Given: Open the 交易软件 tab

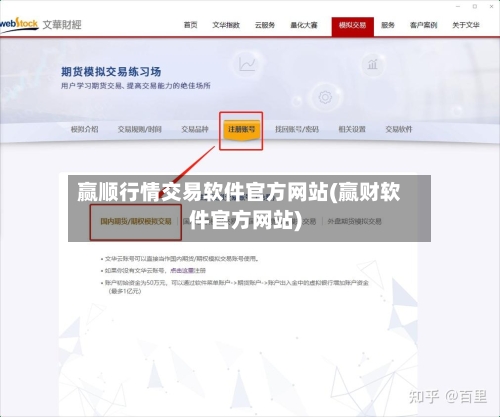Looking at the screenshot, I should 399,129.
